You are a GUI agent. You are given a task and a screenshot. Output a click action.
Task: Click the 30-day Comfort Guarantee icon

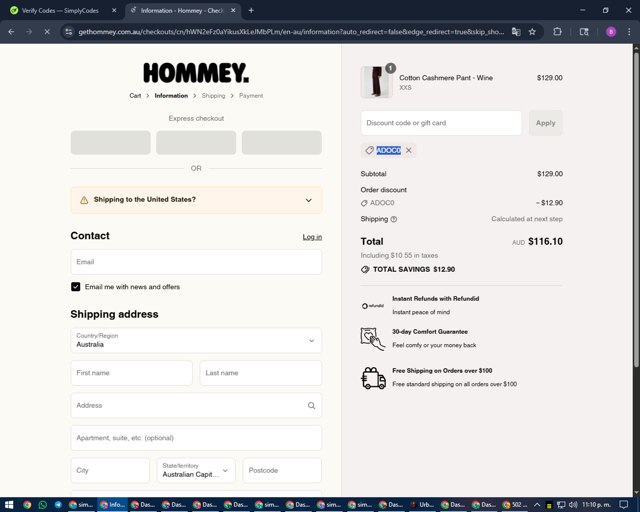pyautogui.click(x=372, y=338)
